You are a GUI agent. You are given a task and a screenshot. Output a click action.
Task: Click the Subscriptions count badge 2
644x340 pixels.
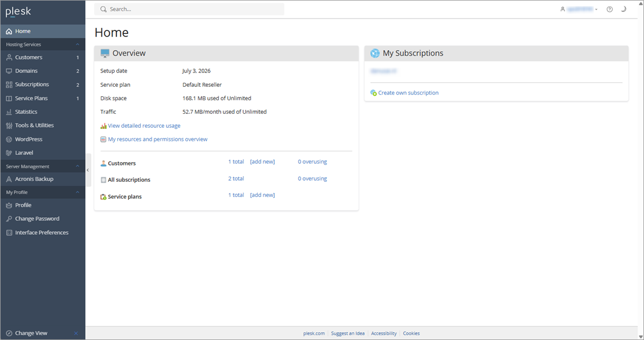pyautogui.click(x=78, y=85)
